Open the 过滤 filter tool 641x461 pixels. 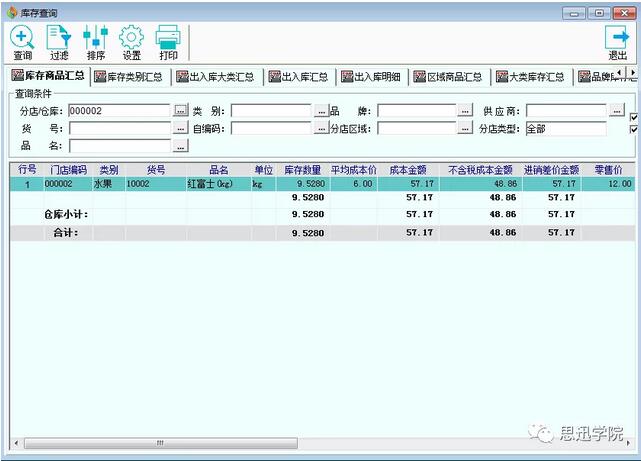(59, 41)
